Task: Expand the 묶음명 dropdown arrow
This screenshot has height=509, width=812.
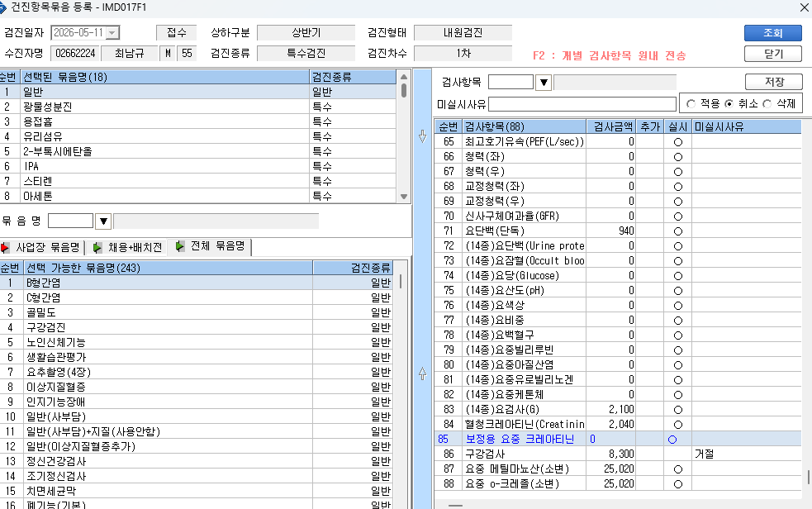Action: 103,221
